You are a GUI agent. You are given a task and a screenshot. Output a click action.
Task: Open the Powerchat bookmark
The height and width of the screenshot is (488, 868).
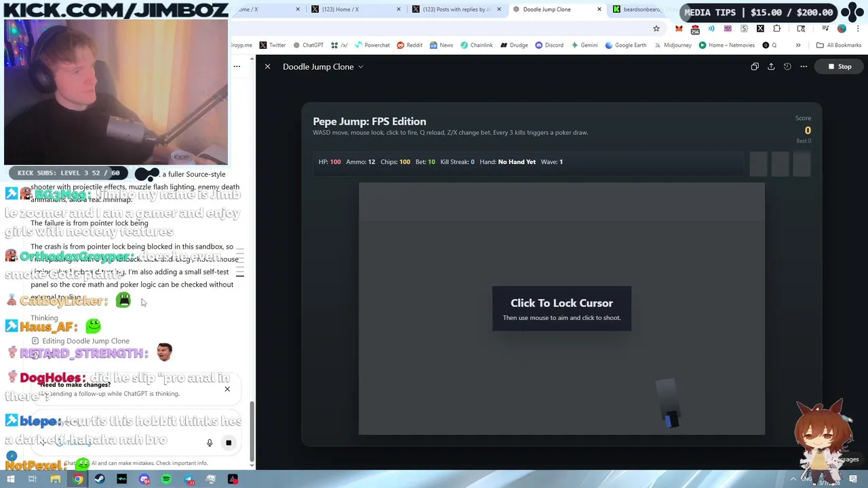(x=372, y=45)
